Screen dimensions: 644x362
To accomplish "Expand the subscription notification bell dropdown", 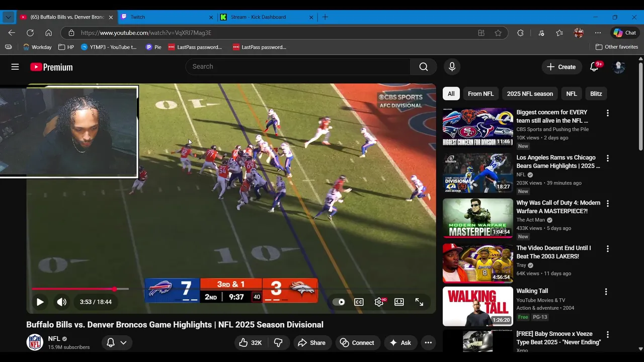I will coord(117,343).
